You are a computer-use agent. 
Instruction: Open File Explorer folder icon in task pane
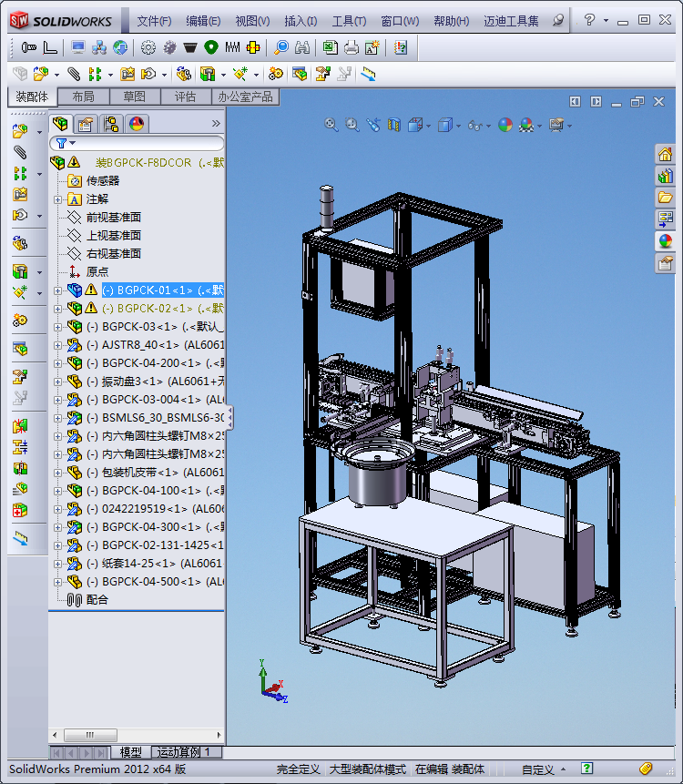(665, 198)
